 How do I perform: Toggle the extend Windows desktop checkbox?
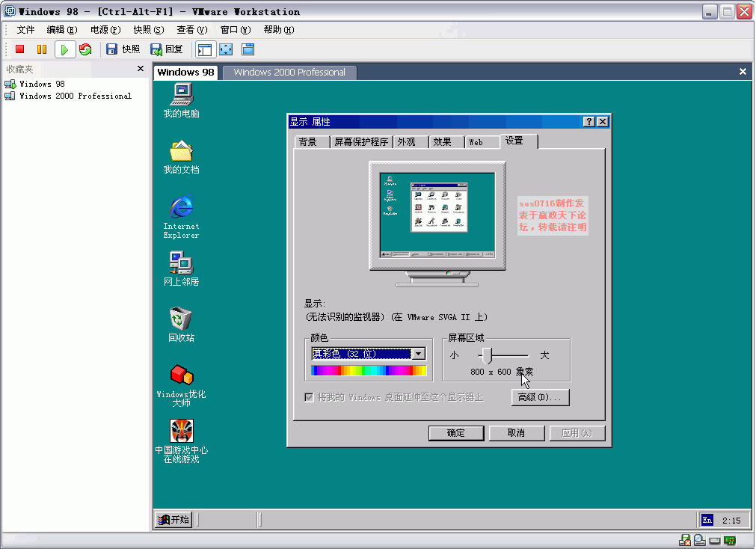[309, 397]
